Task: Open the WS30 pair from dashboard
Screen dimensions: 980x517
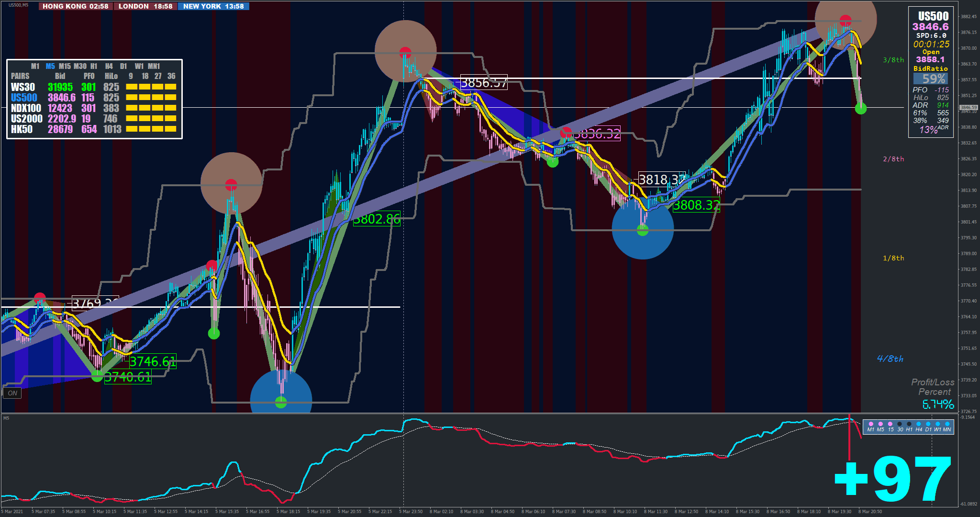Action: (x=23, y=87)
